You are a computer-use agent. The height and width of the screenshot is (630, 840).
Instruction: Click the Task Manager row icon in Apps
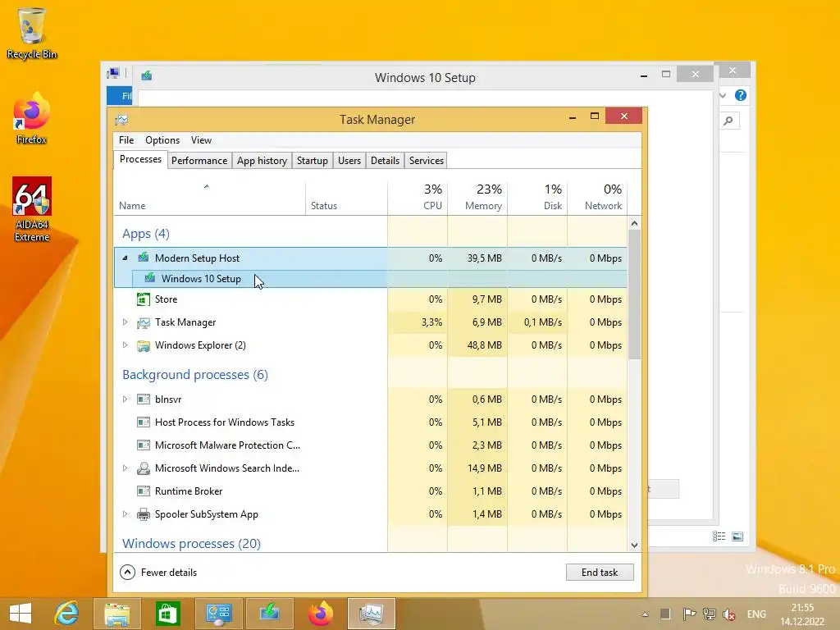click(x=143, y=322)
